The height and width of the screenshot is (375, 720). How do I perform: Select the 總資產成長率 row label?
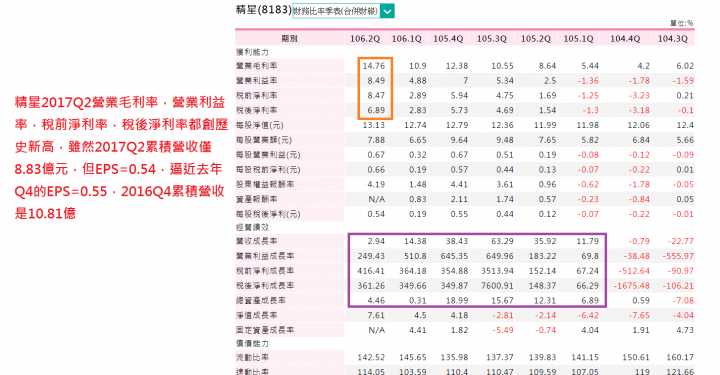[x=261, y=300]
